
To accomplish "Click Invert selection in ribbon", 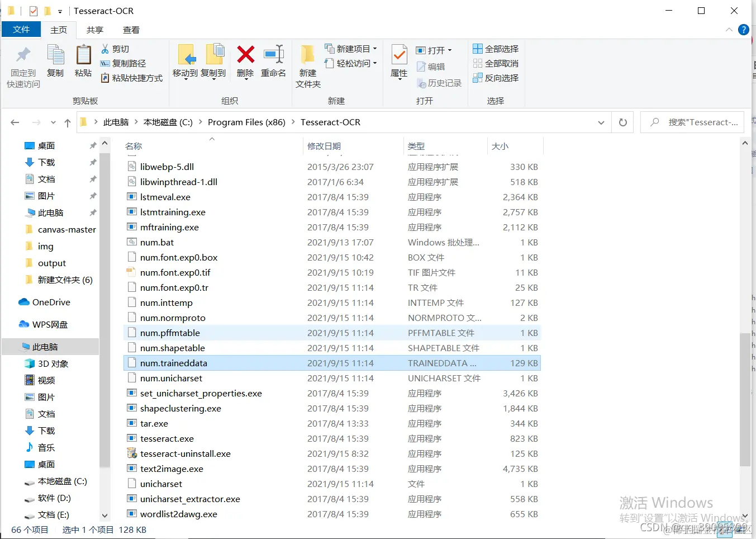I will pyautogui.click(x=496, y=78).
